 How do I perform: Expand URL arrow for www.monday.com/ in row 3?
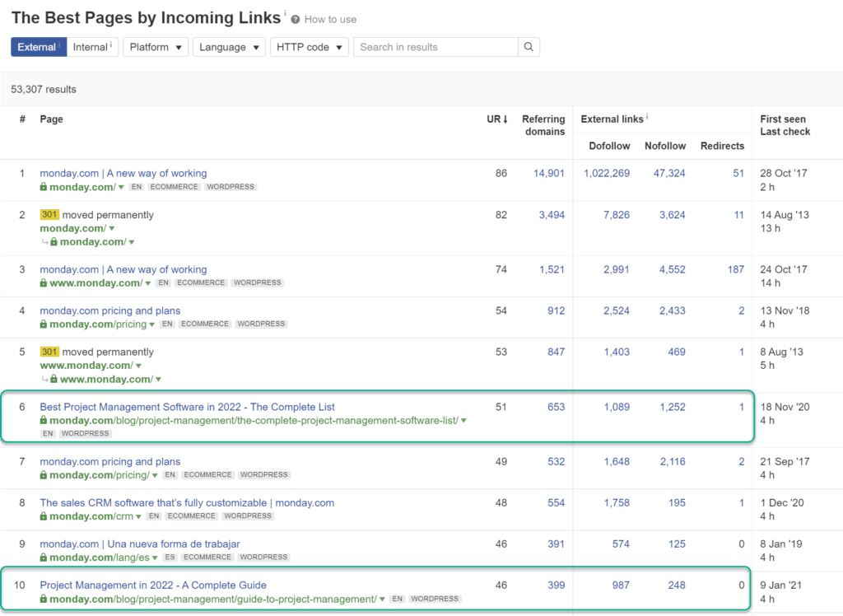pos(148,283)
